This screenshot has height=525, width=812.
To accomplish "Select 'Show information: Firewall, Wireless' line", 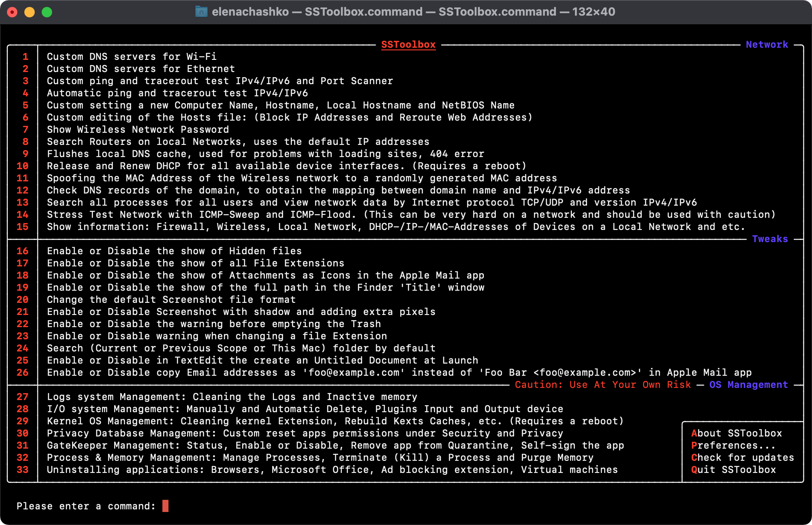I will pos(396,227).
